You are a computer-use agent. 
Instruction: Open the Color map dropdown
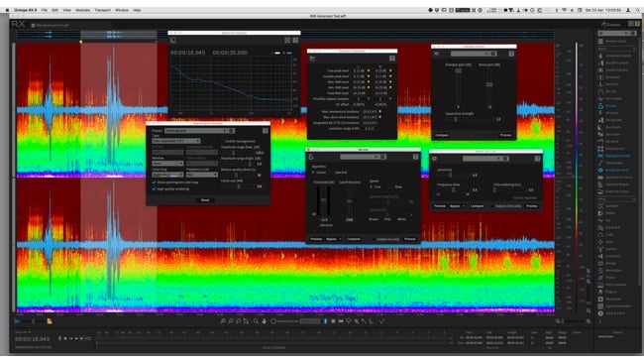point(167,175)
